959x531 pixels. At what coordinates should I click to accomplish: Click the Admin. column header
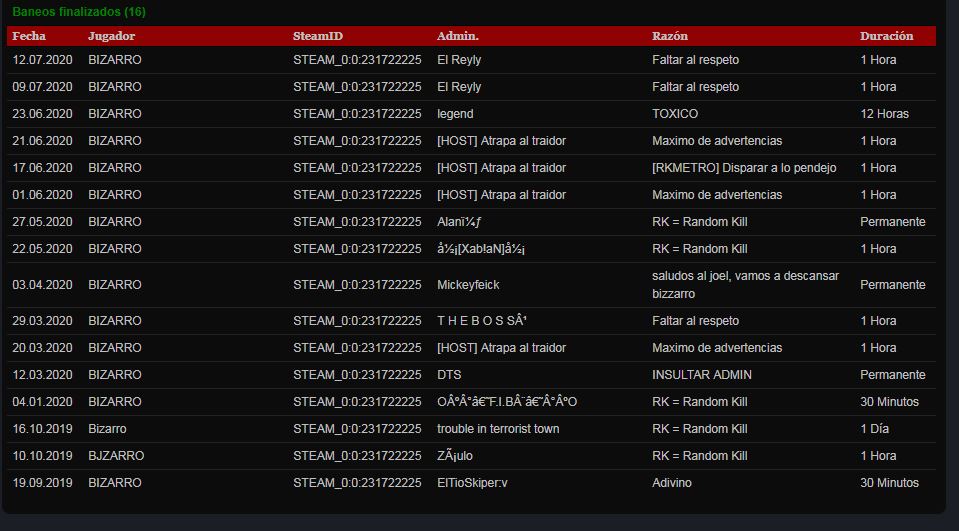(x=457, y=36)
